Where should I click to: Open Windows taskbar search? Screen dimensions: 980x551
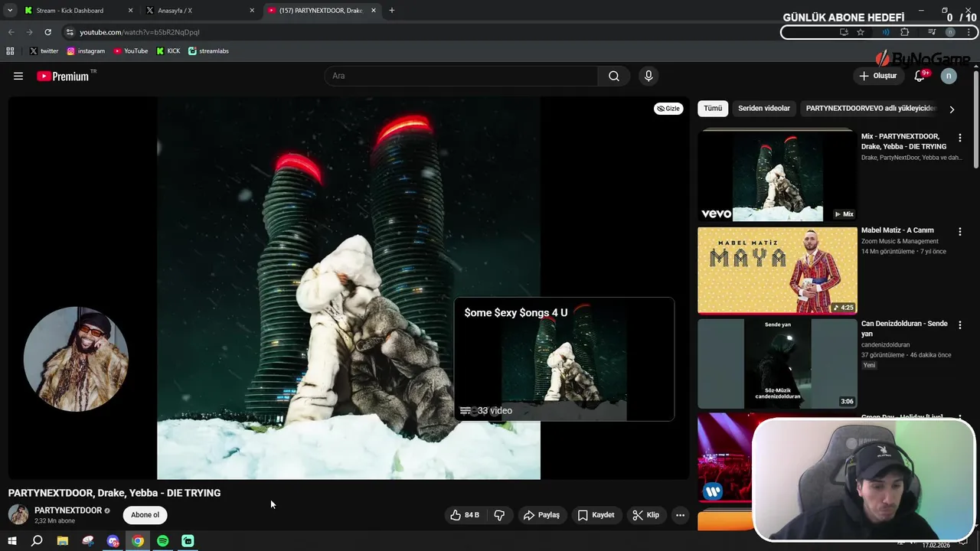pyautogui.click(x=37, y=541)
